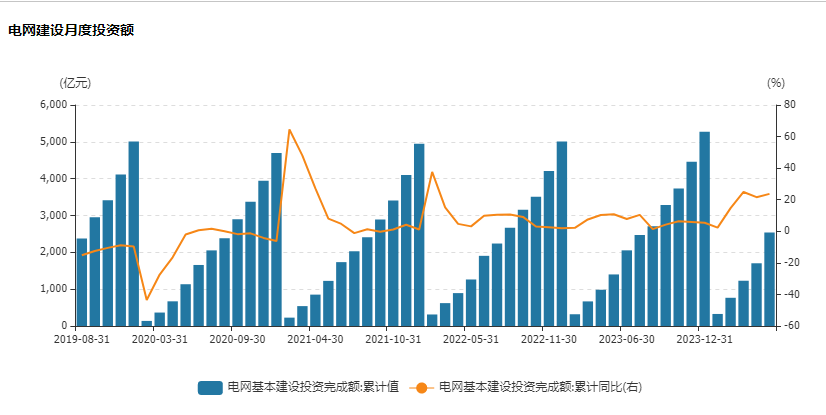
Task: Select the tallest blue bar near 2023-12-31
Action: [704, 228]
